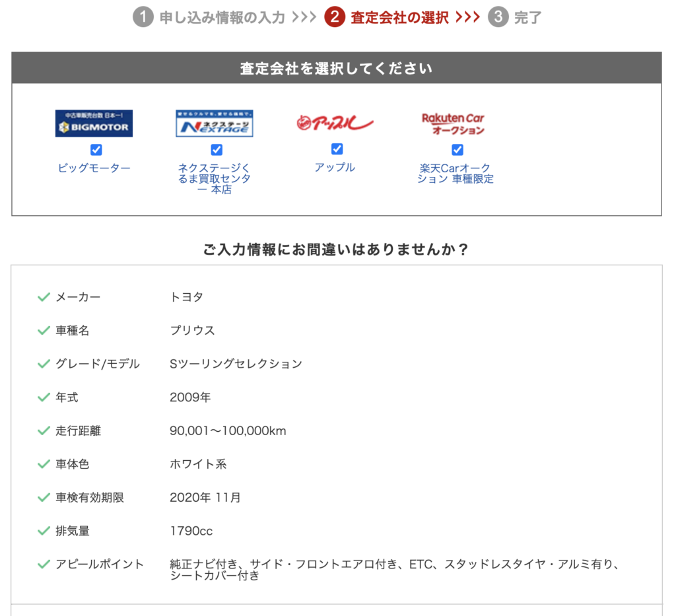Click the gray arrows after 申し込み情報の入力
Screen dimensions: 676x616
pyautogui.click(x=304, y=17)
